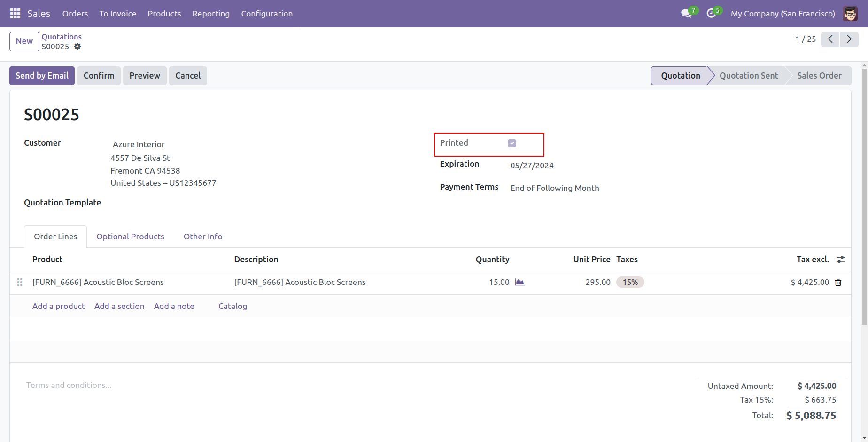The image size is (868, 442).
Task: Open the Orders menu
Action: pos(75,14)
